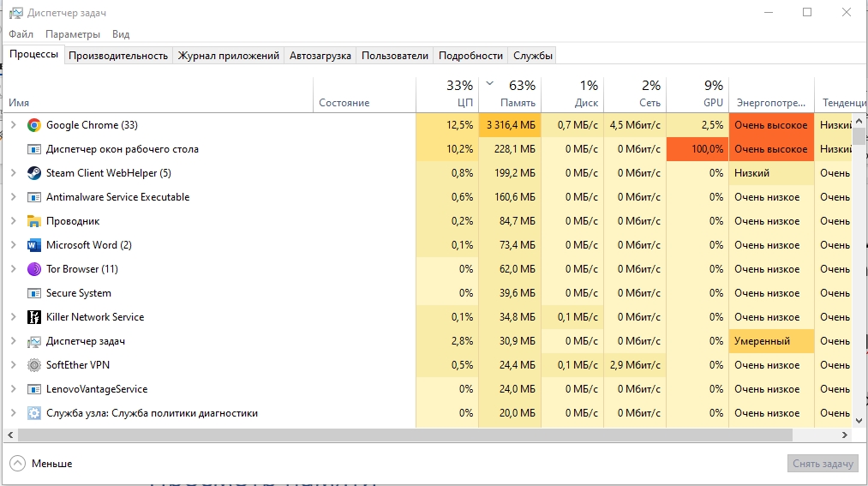
Task: Click the Task Manager title bar icon
Action: (x=16, y=13)
